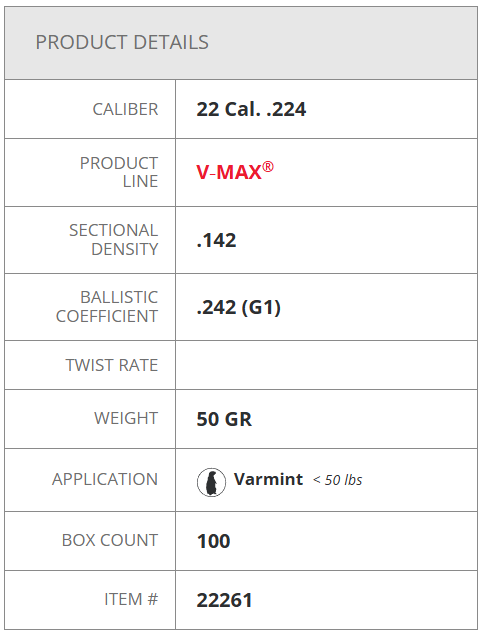Image resolution: width=480 pixels, height=632 pixels.
Task: Click the < 50 lbs weight note
Action: (x=338, y=480)
